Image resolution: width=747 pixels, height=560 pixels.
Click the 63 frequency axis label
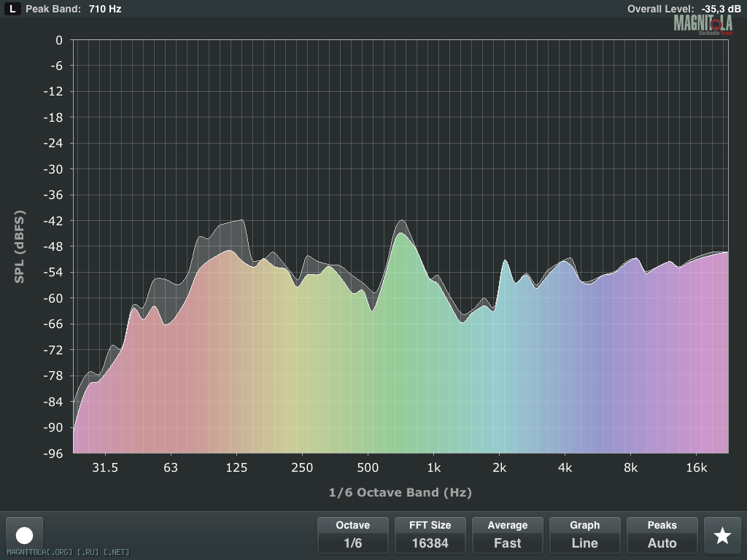(171, 467)
